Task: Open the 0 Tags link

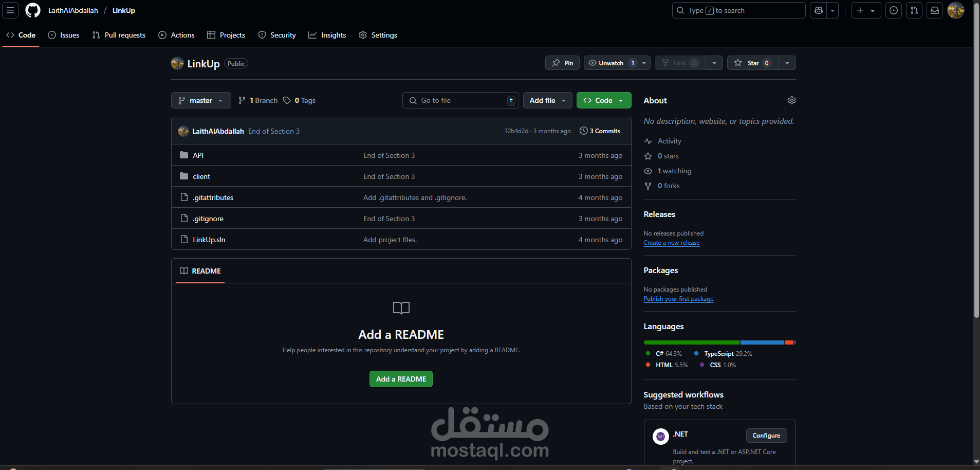Action: 299,100
